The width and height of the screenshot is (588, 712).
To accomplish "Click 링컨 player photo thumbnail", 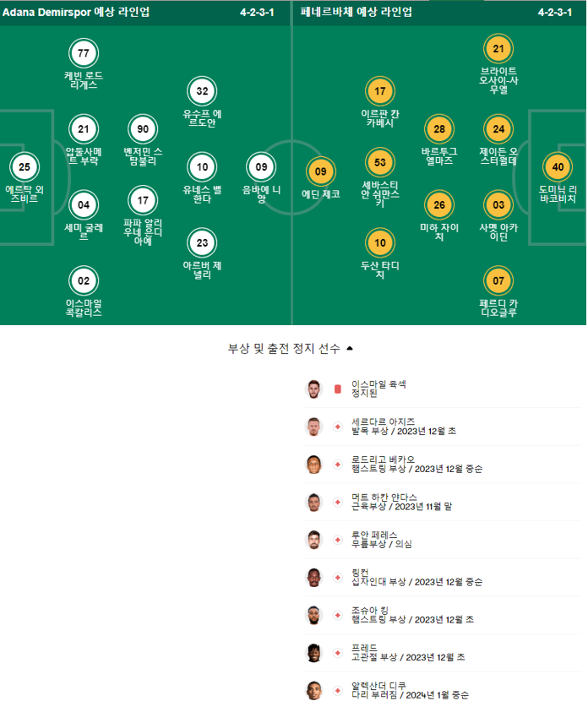I will 313,577.
